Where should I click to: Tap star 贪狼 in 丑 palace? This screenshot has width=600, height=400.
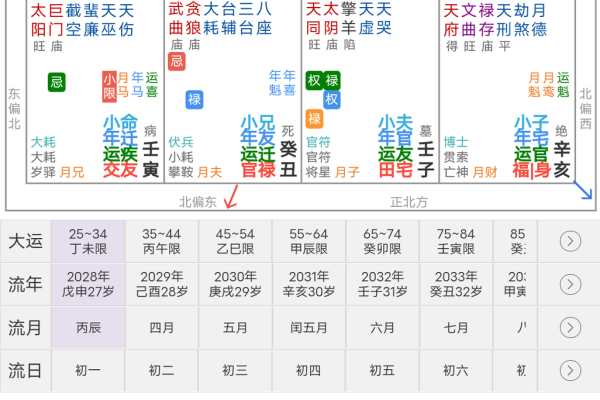[x=194, y=18]
